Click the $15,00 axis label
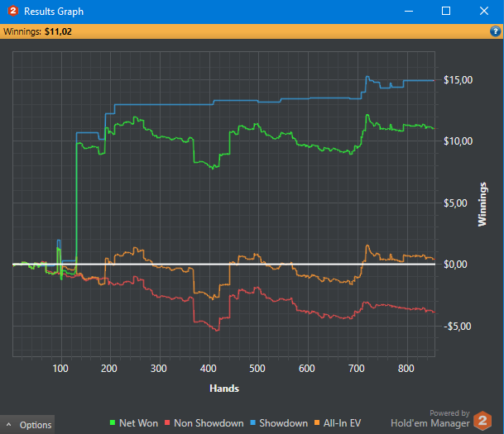The image size is (504, 434). [x=458, y=80]
